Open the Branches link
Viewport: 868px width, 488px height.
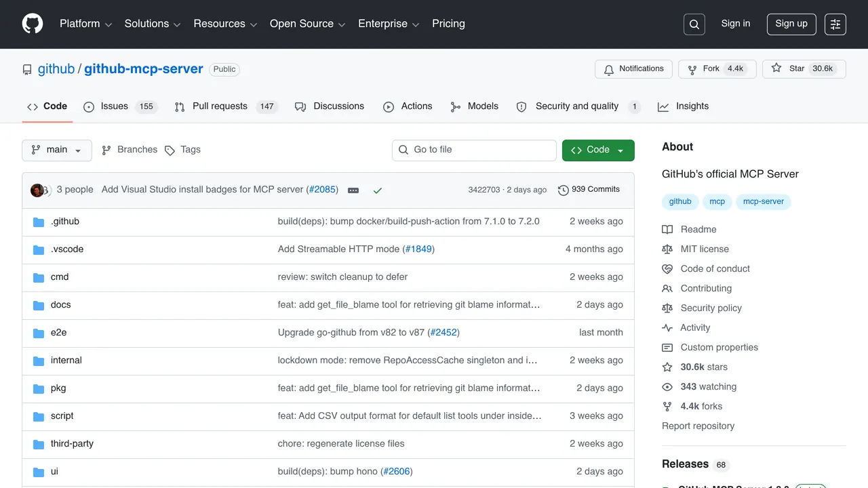[129, 150]
